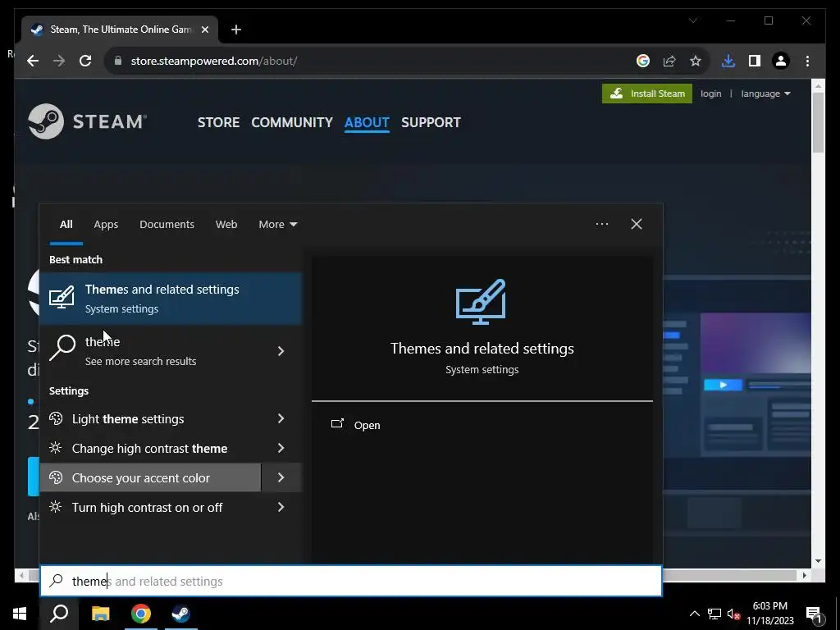Go to Steam STORE section
840x630 pixels.
pos(218,122)
